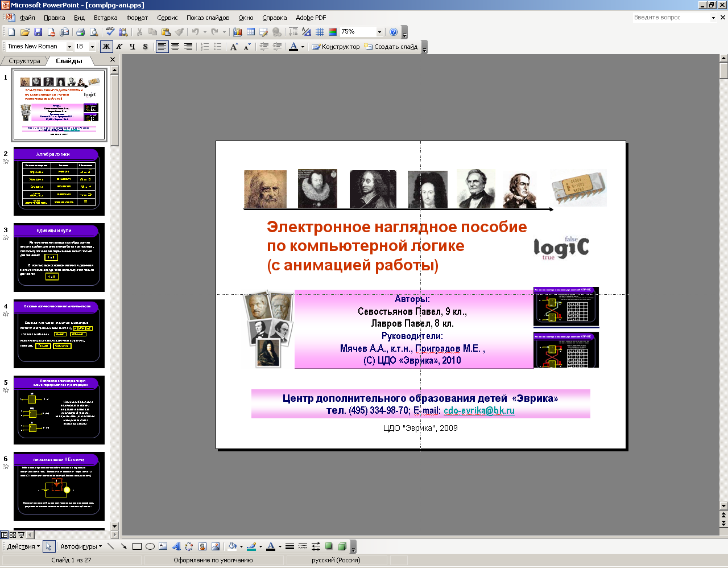728x568 pixels.
Task: Switch to the Структура tab
Action: pos(24,61)
